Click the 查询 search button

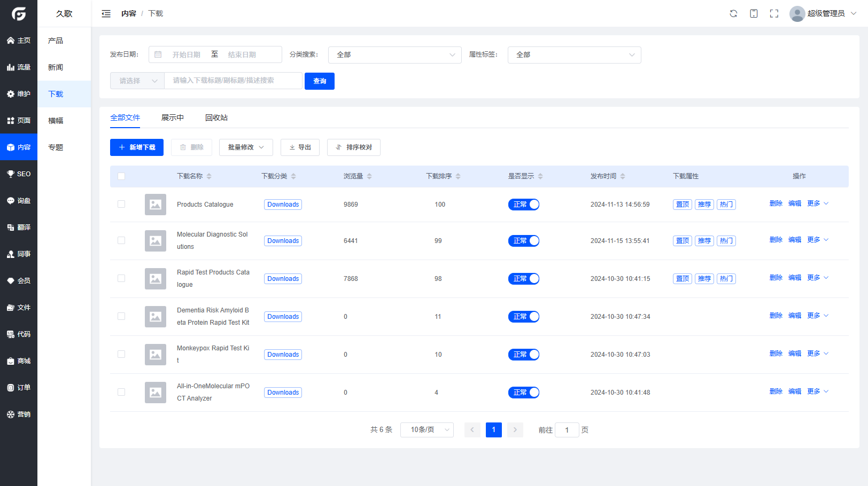320,81
